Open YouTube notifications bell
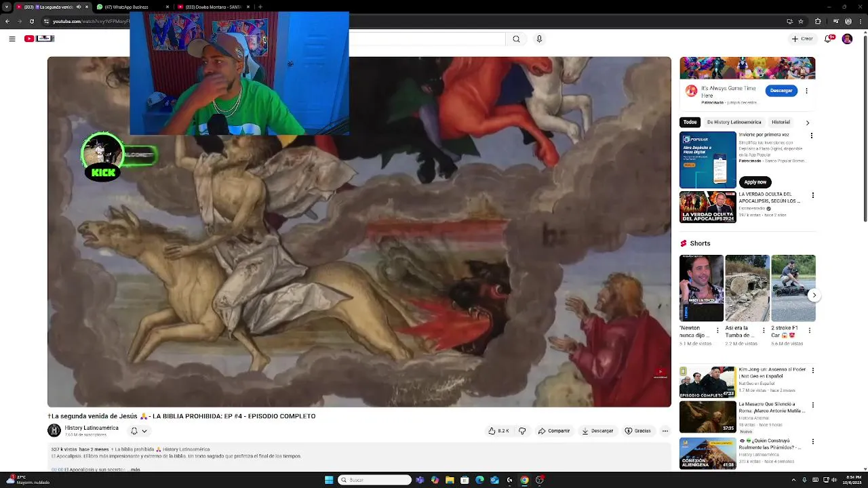The image size is (868, 488). [828, 39]
